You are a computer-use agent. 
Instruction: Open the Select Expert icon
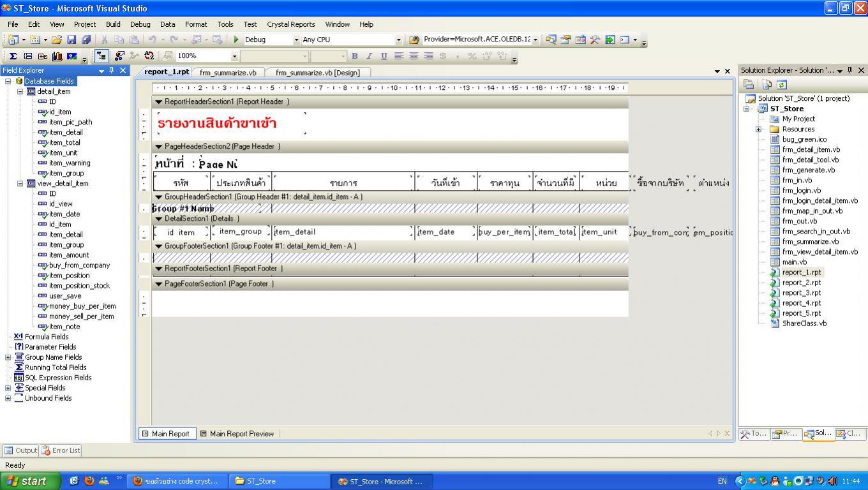119,56
